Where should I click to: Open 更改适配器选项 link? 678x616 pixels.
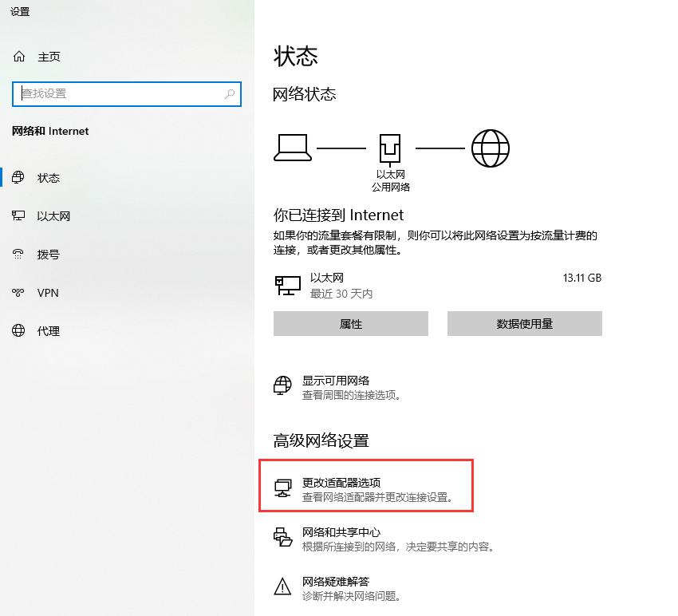341,483
